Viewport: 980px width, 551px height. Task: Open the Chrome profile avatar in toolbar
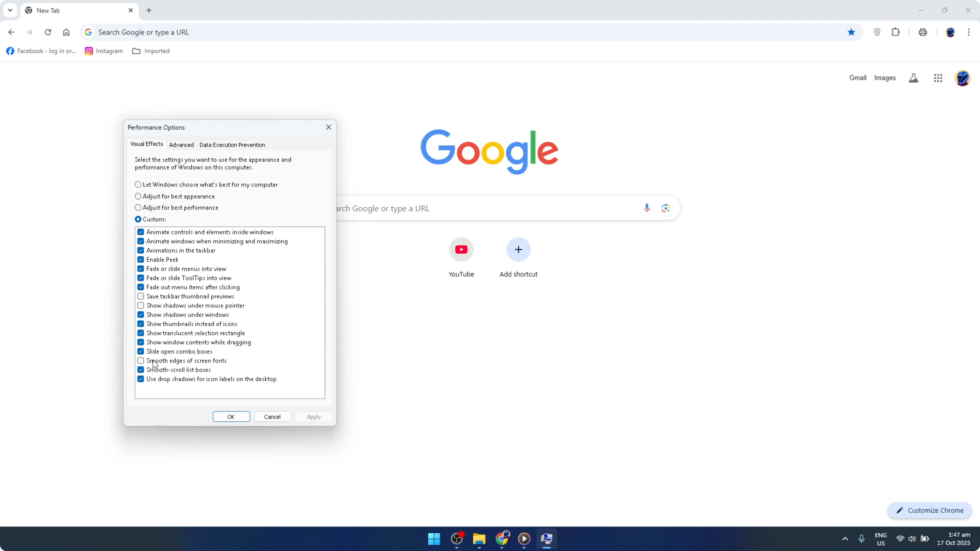950,32
